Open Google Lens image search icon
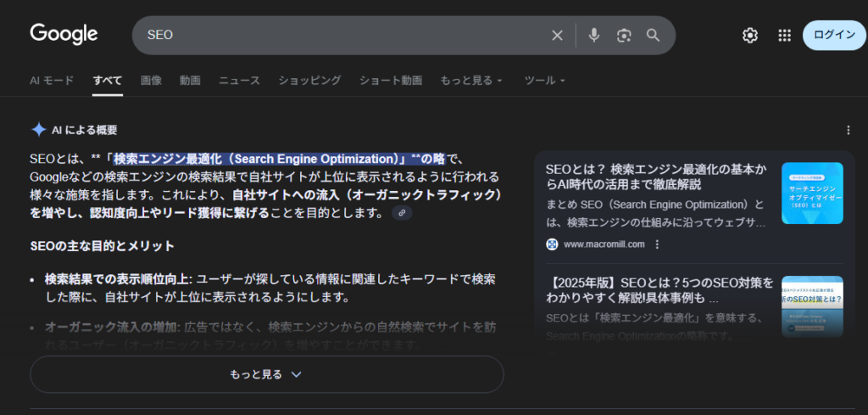The image size is (868, 415). 624,36
